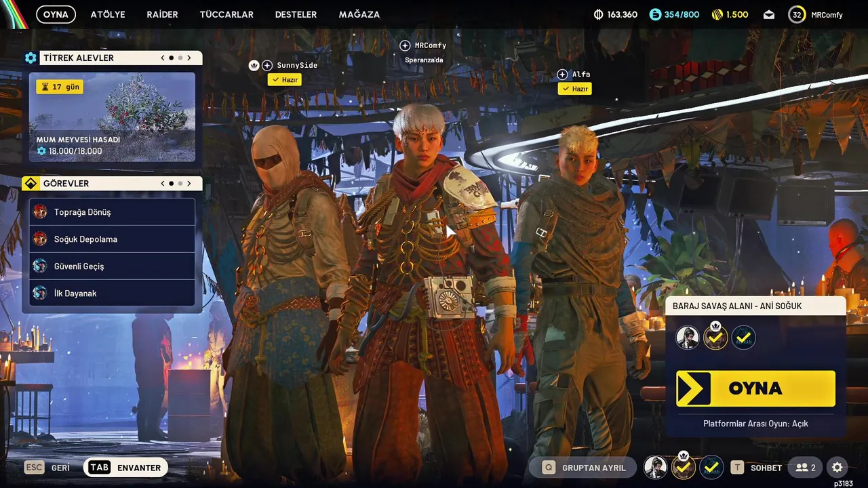This screenshot has width=868, height=488.
Task: Open the ATÖLYE tab
Action: 108,14
